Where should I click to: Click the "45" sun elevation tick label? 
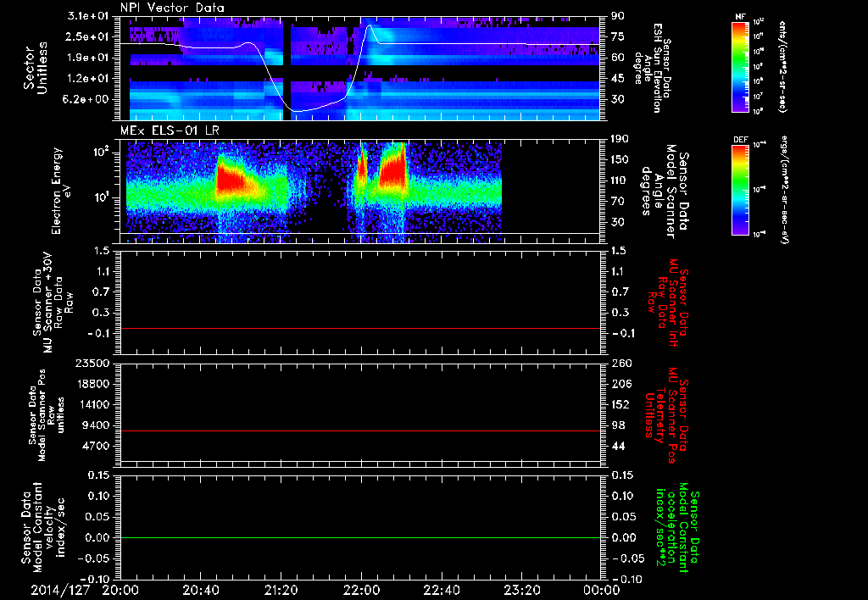[617, 79]
